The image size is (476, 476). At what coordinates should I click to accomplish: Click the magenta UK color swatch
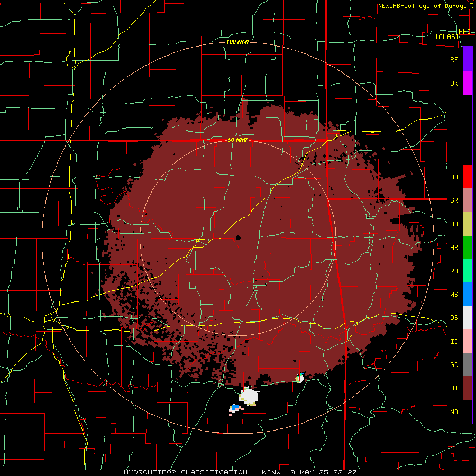pyautogui.click(x=467, y=83)
